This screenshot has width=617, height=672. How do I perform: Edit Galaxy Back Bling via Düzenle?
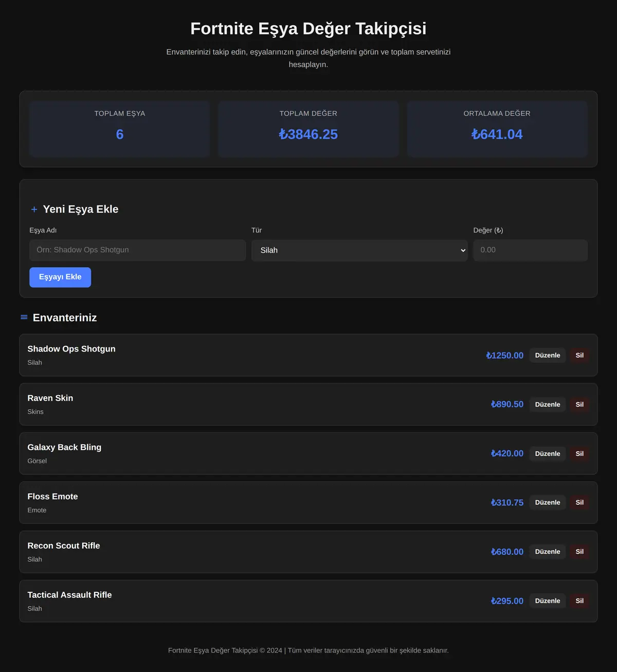(x=548, y=454)
